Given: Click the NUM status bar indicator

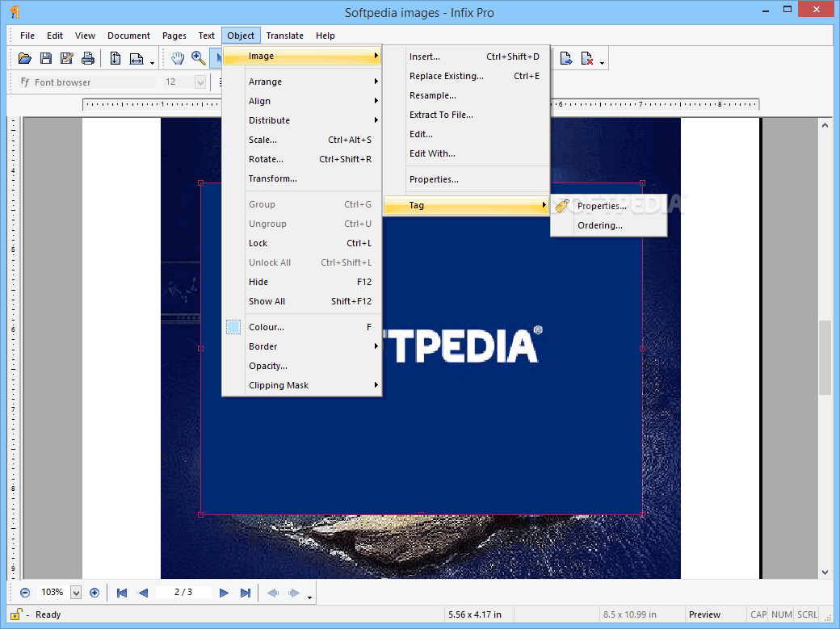Looking at the screenshot, I should coord(782,614).
